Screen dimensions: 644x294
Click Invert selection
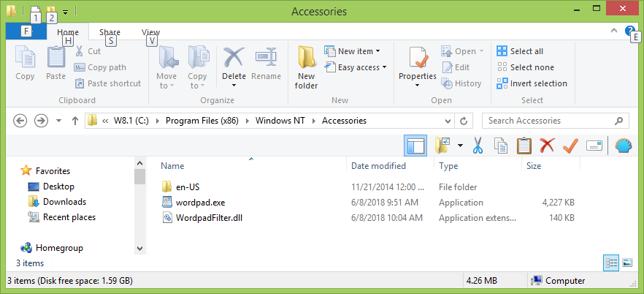point(532,83)
